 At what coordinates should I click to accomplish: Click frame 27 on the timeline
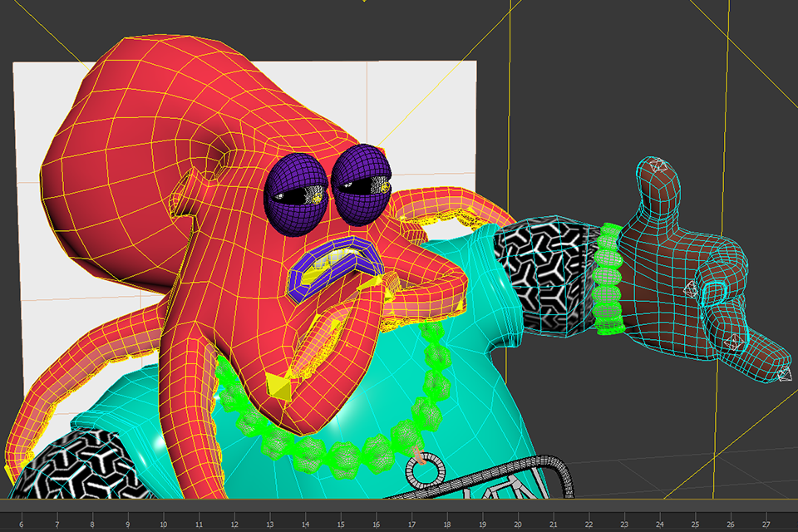[x=766, y=524]
